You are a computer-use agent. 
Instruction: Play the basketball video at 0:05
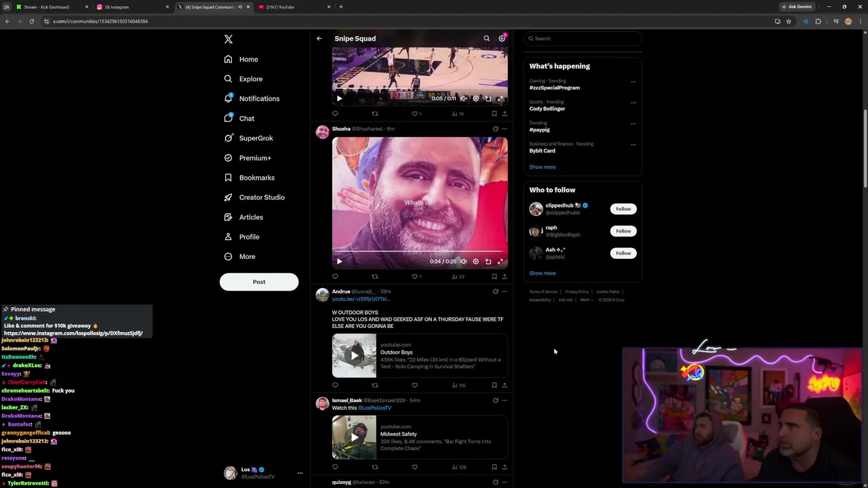[339, 98]
